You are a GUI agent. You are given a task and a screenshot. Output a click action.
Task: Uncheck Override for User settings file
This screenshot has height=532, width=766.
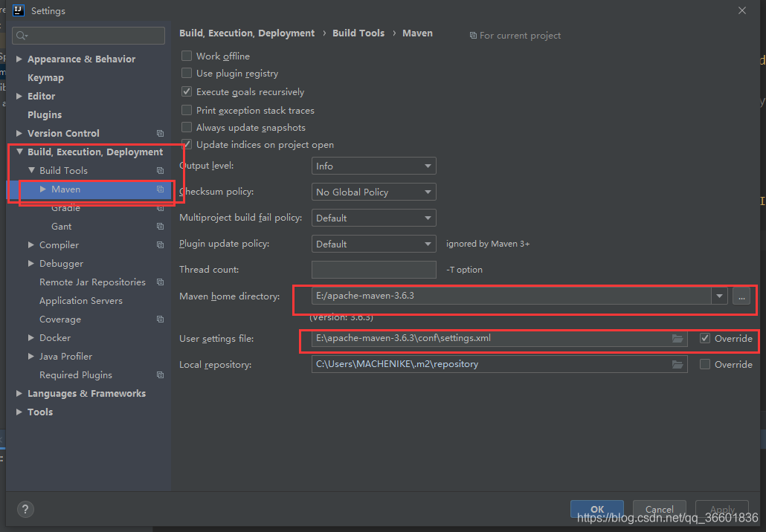[x=704, y=338]
